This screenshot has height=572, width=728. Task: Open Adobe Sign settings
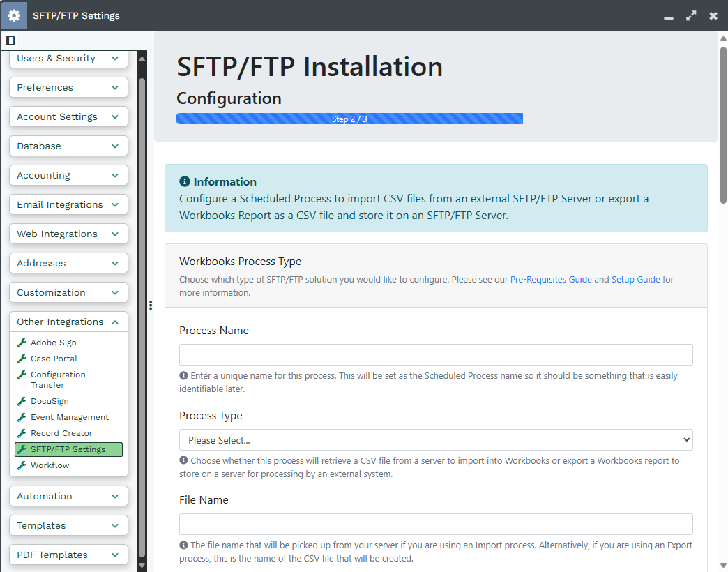point(54,343)
